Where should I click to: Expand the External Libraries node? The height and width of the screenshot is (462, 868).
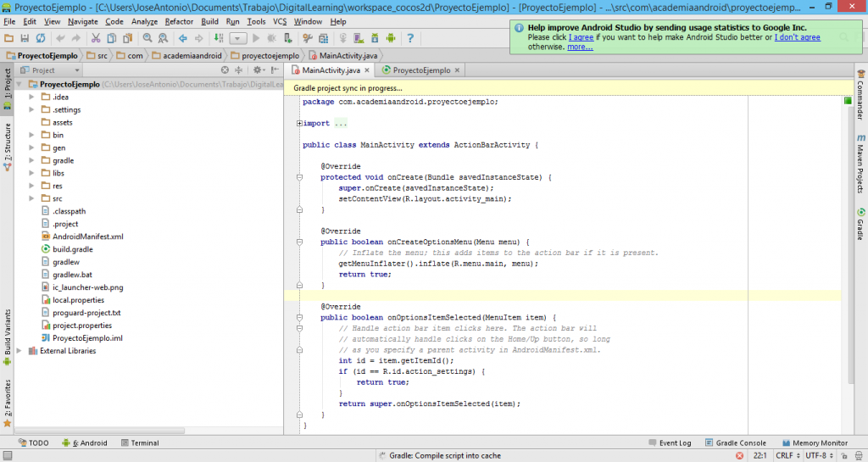19,351
